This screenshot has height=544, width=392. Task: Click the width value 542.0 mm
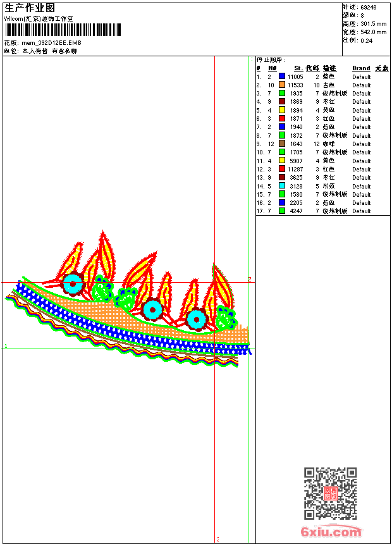[373, 32]
